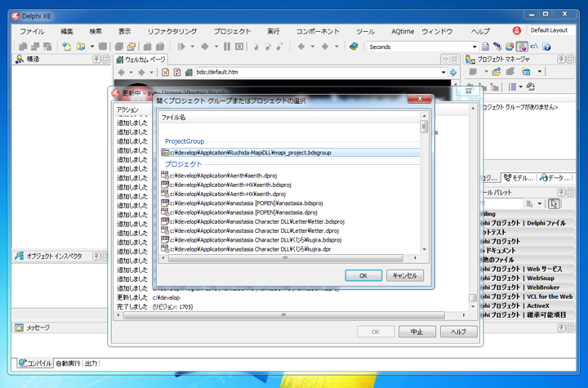Select anastasia [POPEN]\anastasia.dproj entry
Image resolution: width=588 pixels, height=388 pixels.
pyautogui.click(x=239, y=212)
